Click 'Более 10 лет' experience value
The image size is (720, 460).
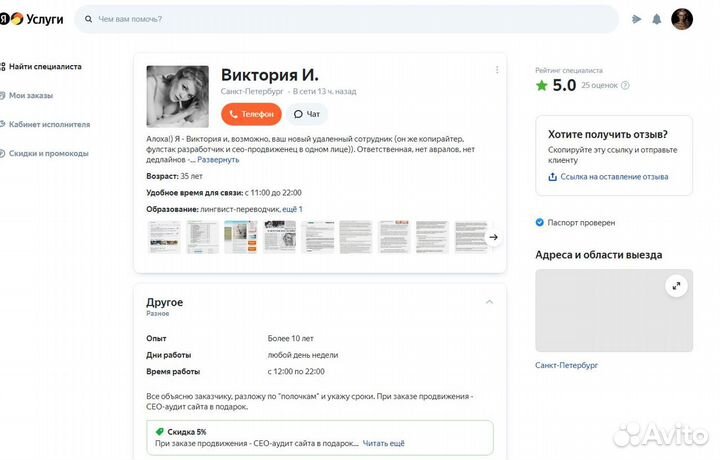291,338
